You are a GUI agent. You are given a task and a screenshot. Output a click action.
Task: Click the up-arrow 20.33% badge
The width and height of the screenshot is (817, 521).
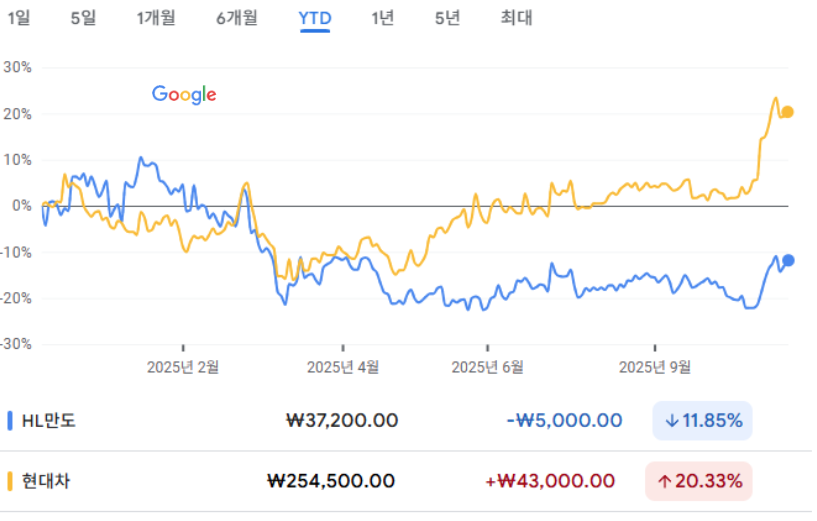pos(699,481)
